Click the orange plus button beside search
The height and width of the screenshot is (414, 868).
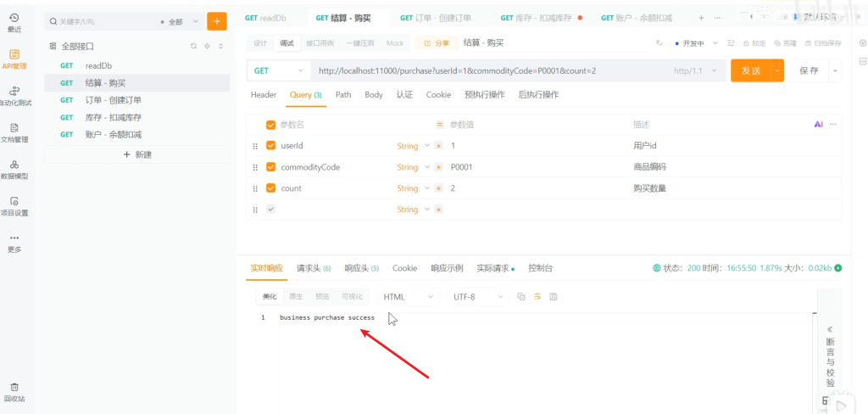tap(217, 21)
